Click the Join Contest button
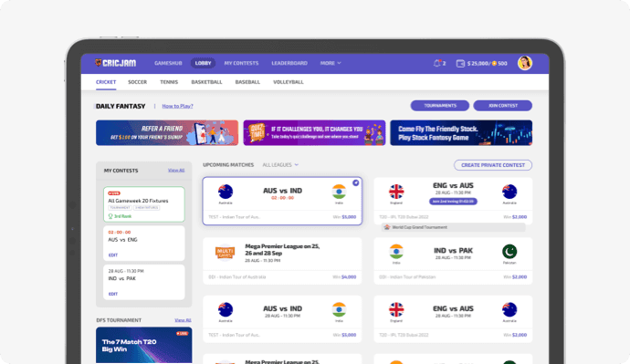This screenshot has width=630, height=364. 503,106
